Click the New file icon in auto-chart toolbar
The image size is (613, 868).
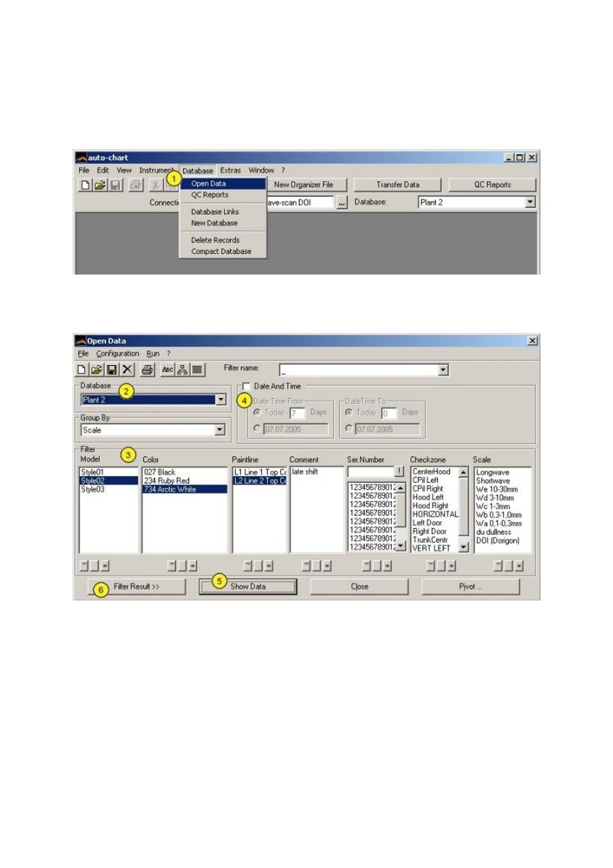(x=85, y=185)
